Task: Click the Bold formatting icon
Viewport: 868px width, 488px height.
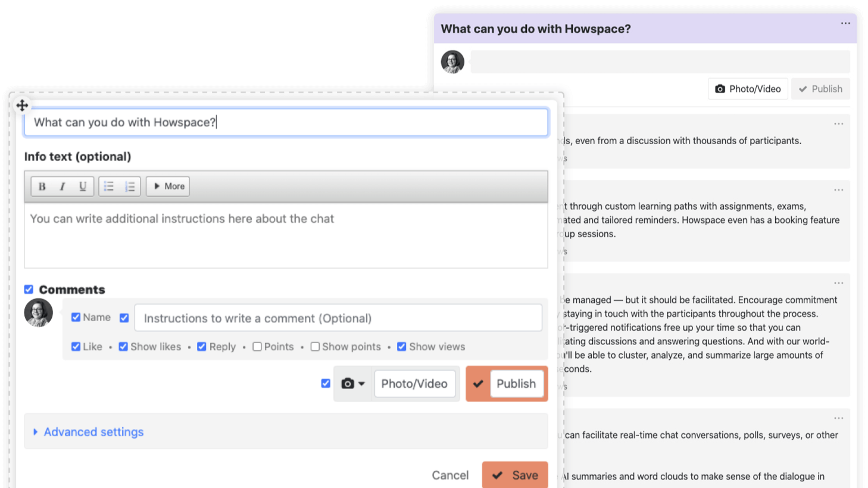Action: coord(42,187)
